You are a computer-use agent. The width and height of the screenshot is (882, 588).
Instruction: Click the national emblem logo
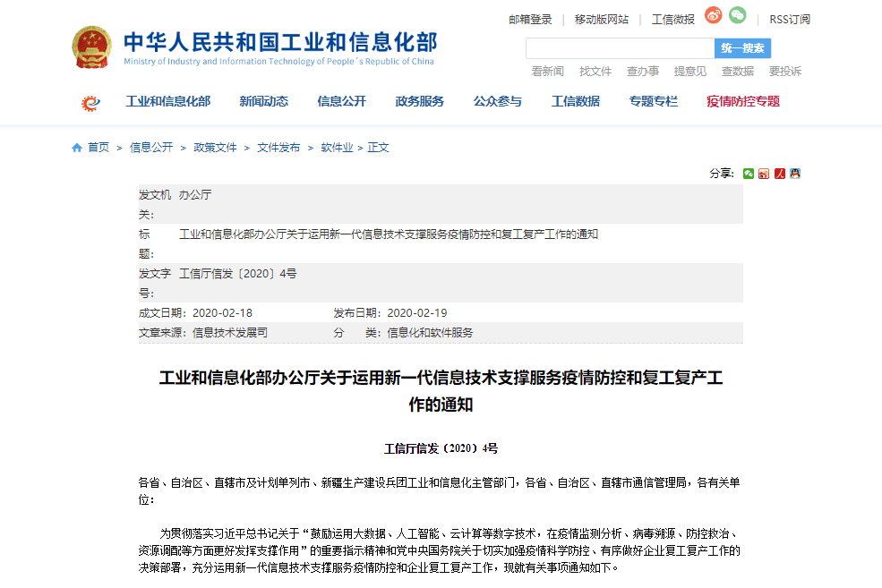pos(91,47)
